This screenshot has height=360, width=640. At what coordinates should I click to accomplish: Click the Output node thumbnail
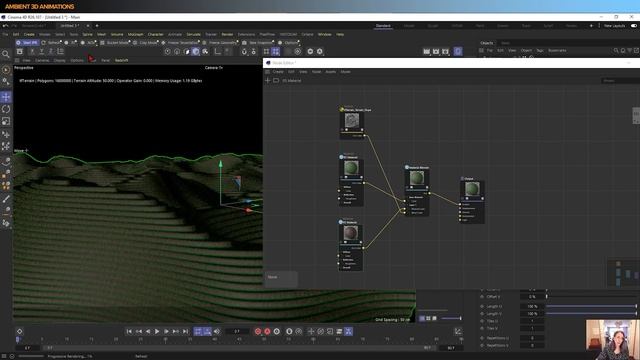click(472, 189)
